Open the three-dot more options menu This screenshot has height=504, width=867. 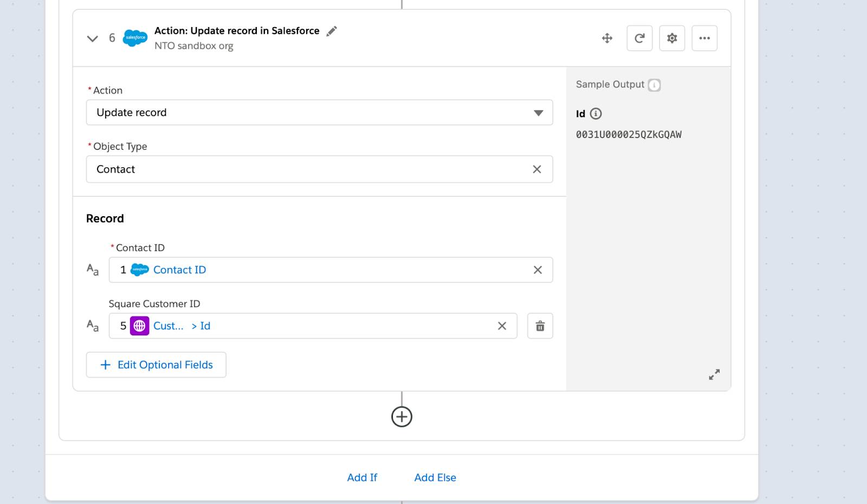(x=704, y=38)
